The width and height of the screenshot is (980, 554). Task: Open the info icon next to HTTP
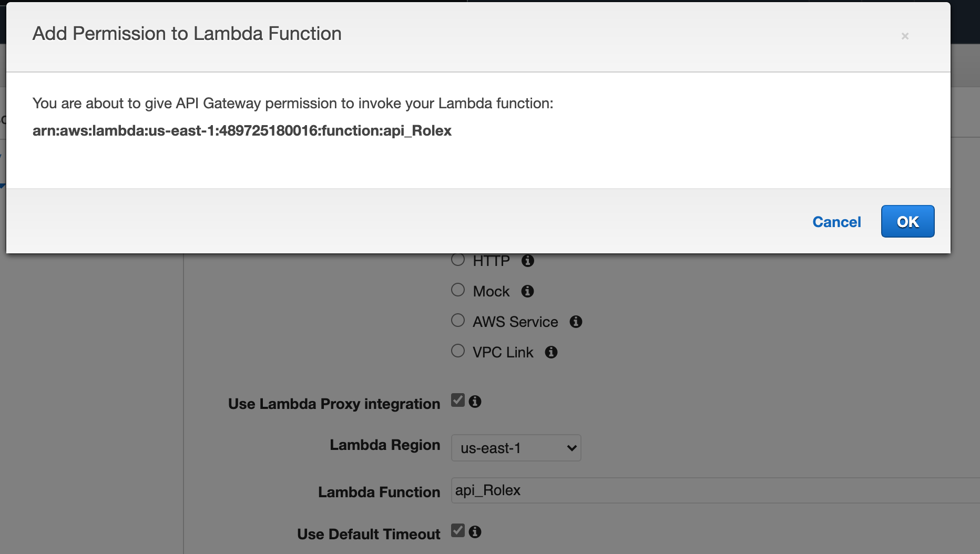(x=528, y=261)
